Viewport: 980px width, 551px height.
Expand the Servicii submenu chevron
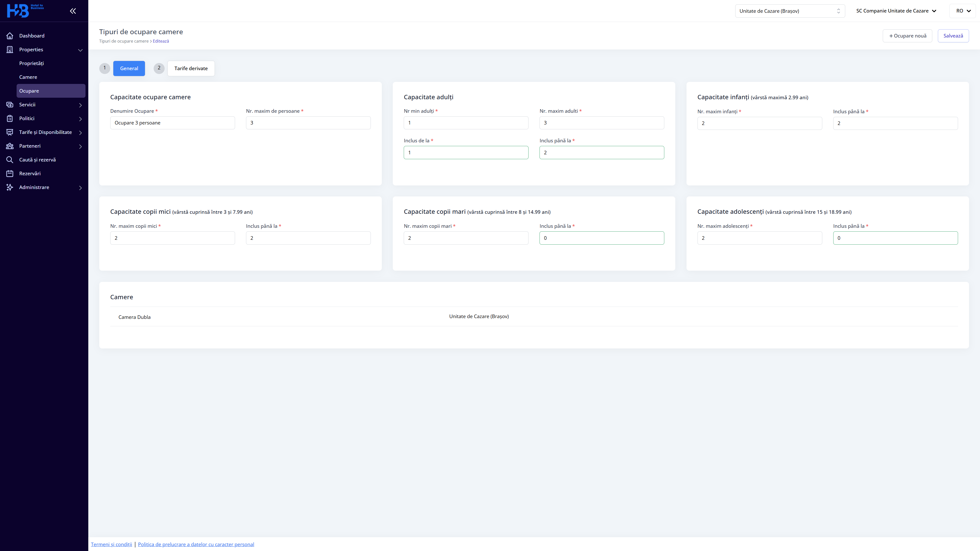tap(80, 105)
